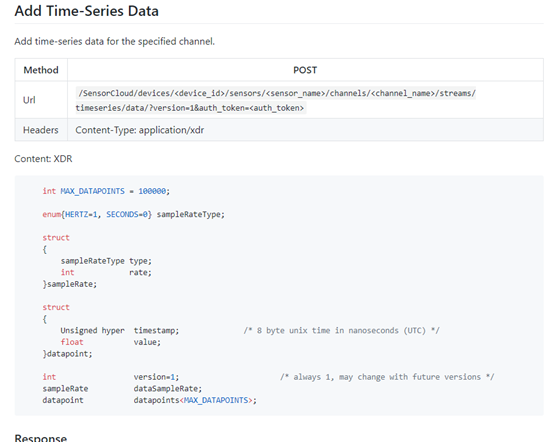Image resolution: width=559 pixels, height=442 pixels.
Task: Click the Response heading
Action: [x=41, y=437]
